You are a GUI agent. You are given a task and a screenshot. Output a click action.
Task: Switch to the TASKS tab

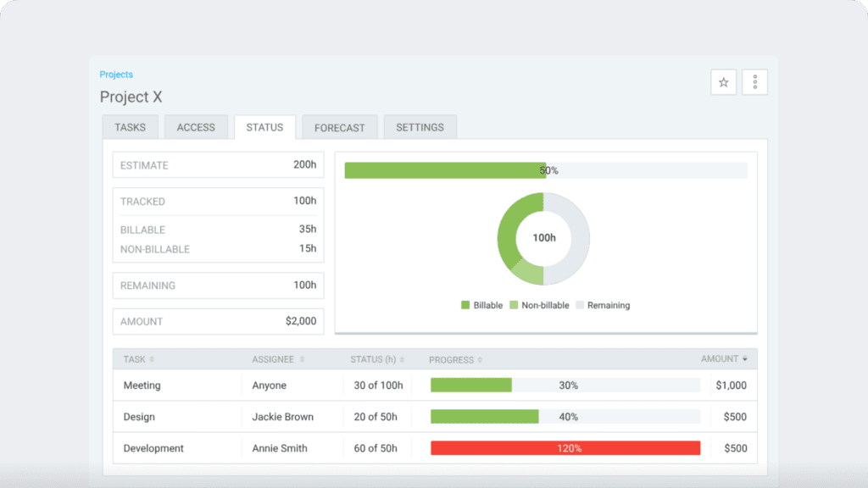(130, 126)
